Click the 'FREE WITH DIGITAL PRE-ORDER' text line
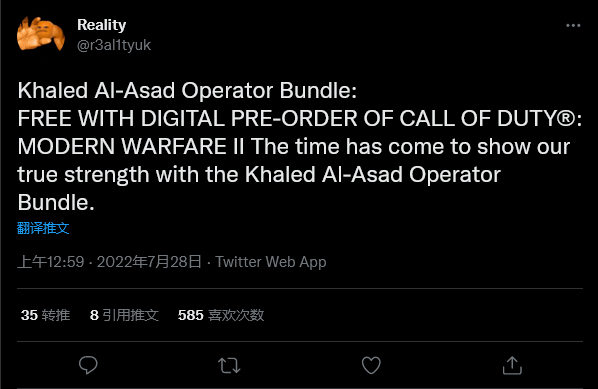 [299, 118]
